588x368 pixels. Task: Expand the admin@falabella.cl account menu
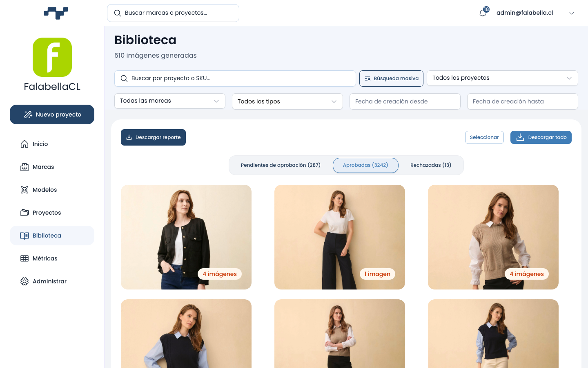(572, 13)
